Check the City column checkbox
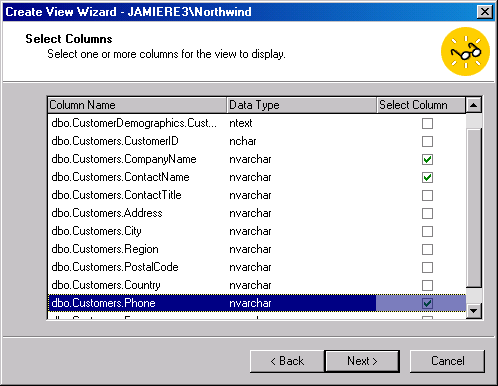The width and height of the screenshot is (498, 386). pyautogui.click(x=427, y=231)
